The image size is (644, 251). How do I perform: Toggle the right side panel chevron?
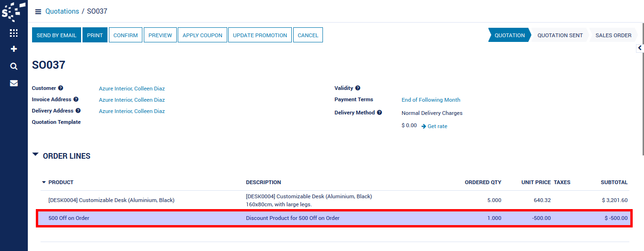pyautogui.click(x=640, y=48)
